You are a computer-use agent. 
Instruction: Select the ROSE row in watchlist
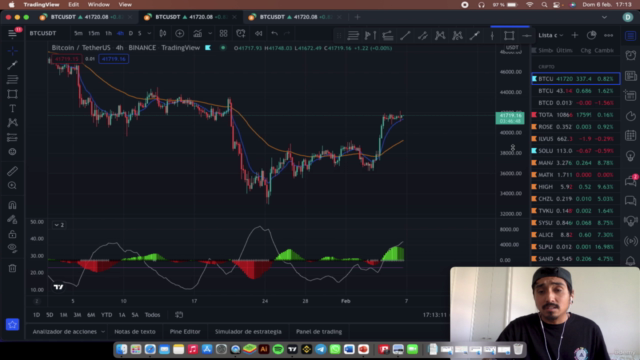[576, 127]
